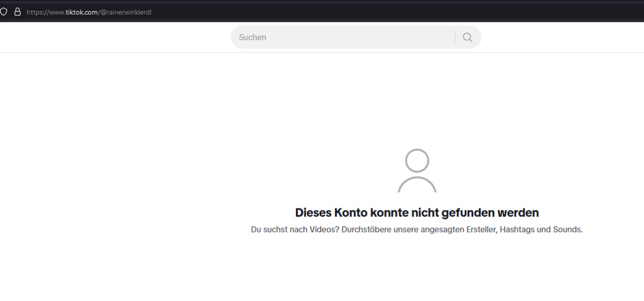The width and height of the screenshot is (644, 301).
Task: Click heading "Dieses Konto konnte nicht gefunden werden"
Action: (417, 212)
